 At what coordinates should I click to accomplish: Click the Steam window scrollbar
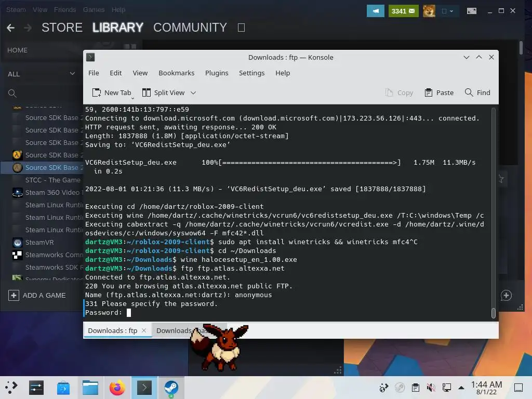pyautogui.click(x=521, y=47)
